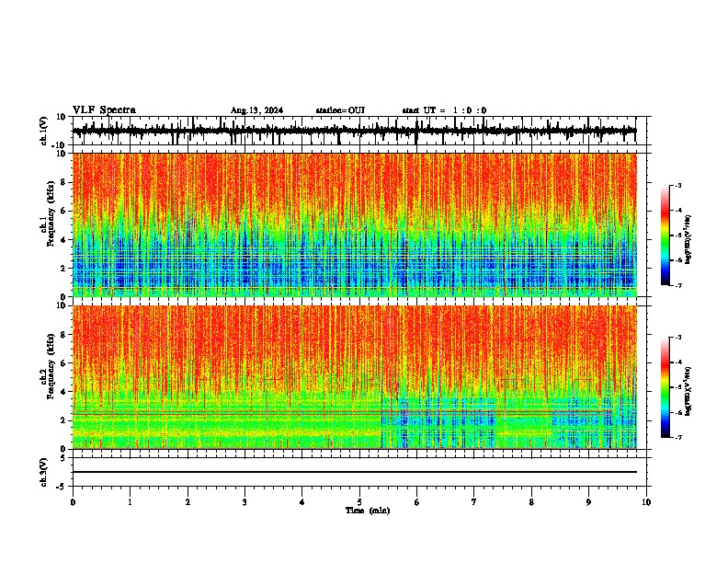728x563 pixels.
Task: Click the "4" kHz tick on ch.1 spectrogram axis
Action: pos(63,240)
